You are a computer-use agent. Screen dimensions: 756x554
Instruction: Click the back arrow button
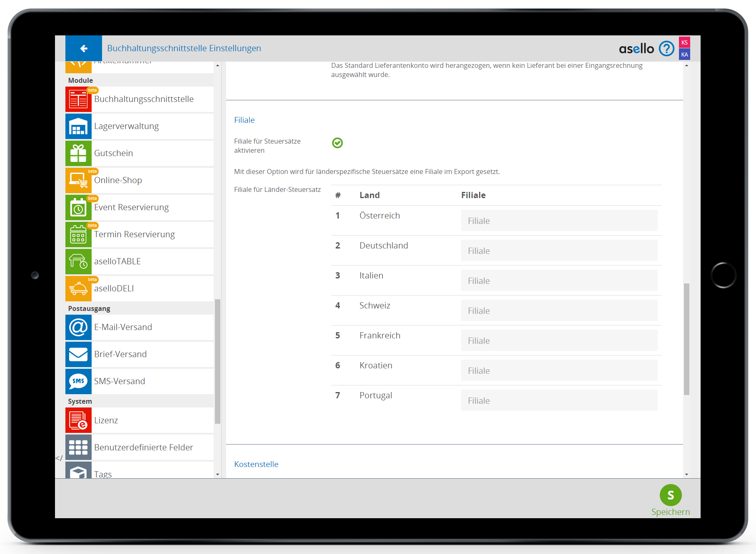tap(84, 49)
